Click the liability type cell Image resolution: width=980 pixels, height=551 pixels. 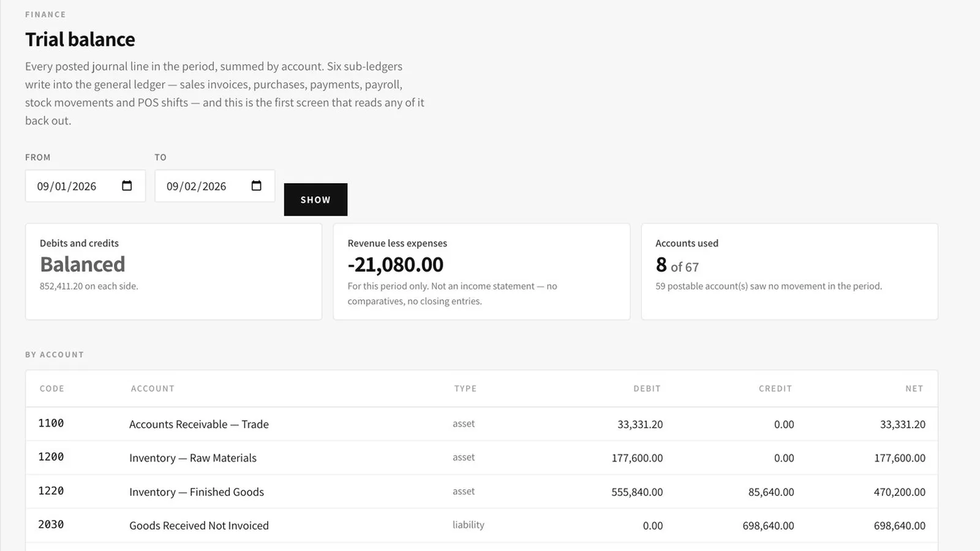(x=469, y=525)
